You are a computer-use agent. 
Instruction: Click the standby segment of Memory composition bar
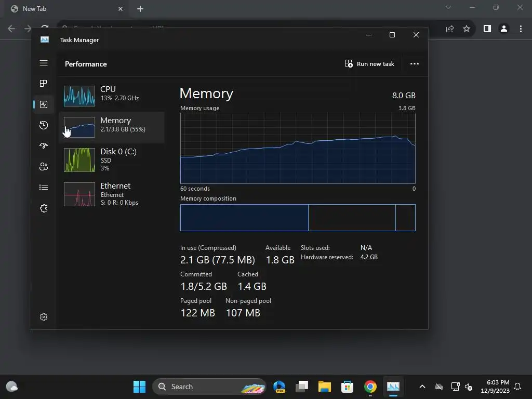[352, 218]
